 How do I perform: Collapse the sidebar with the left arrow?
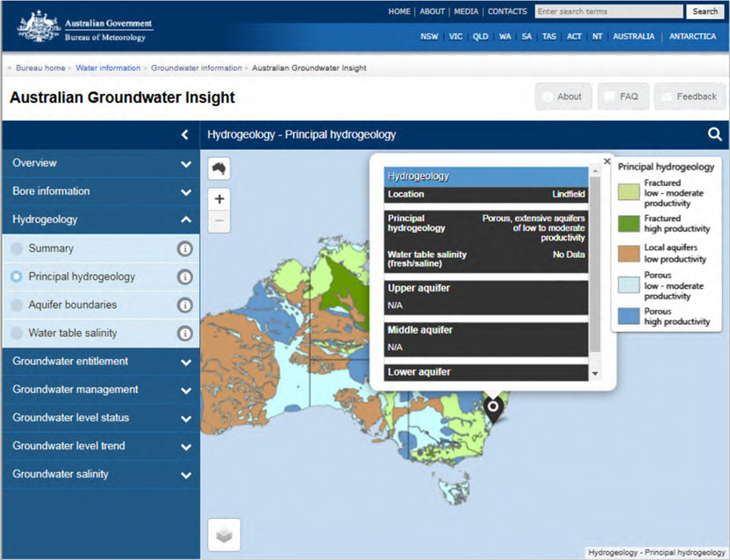(185, 134)
